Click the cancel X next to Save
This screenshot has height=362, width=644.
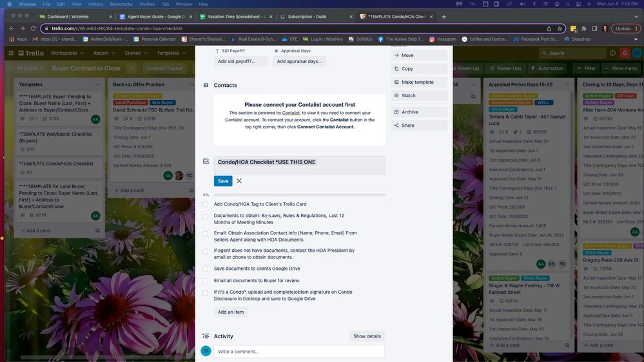tap(239, 180)
